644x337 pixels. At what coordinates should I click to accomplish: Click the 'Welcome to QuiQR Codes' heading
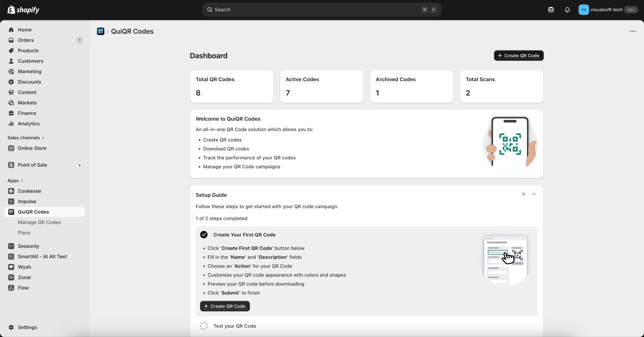228,119
